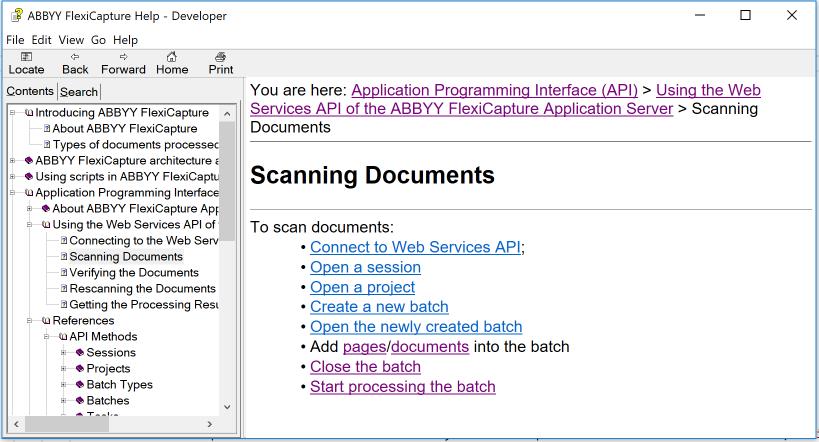Open the Go menu
This screenshot has width=819, height=442.
click(98, 40)
